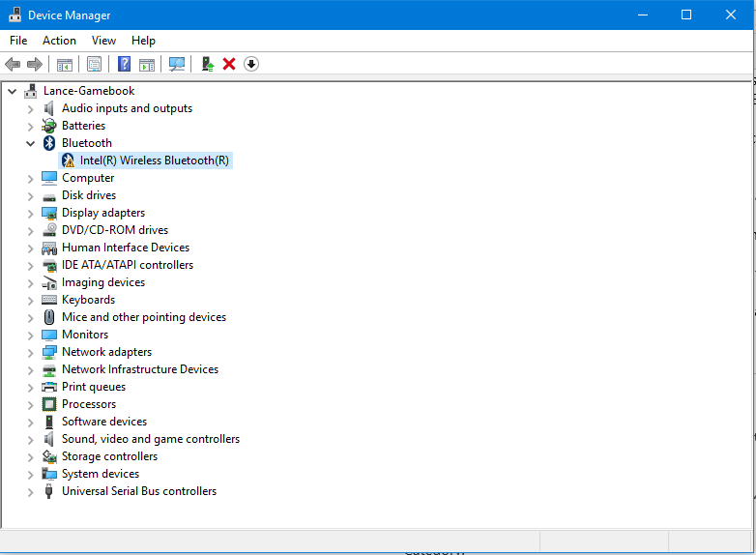Click the Lance-Gamebook computer icon
The height and width of the screenshot is (555, 756).
(x=30, y=91)
